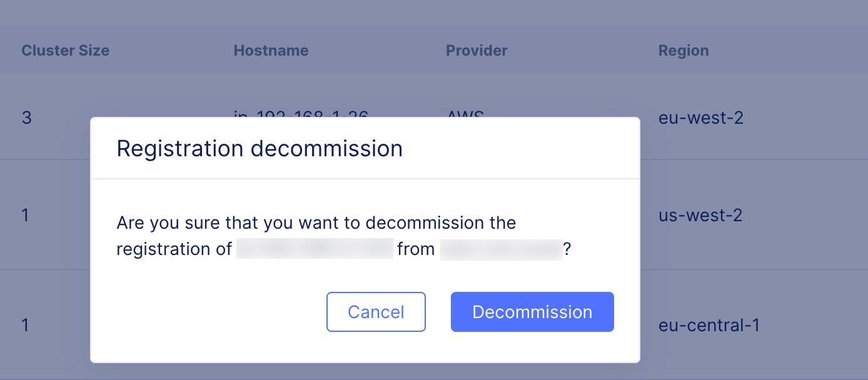Click the Cluster Size column header
The height and width of the screenshot is (380, 868).
pyautogui.click(x=65, y=50)
